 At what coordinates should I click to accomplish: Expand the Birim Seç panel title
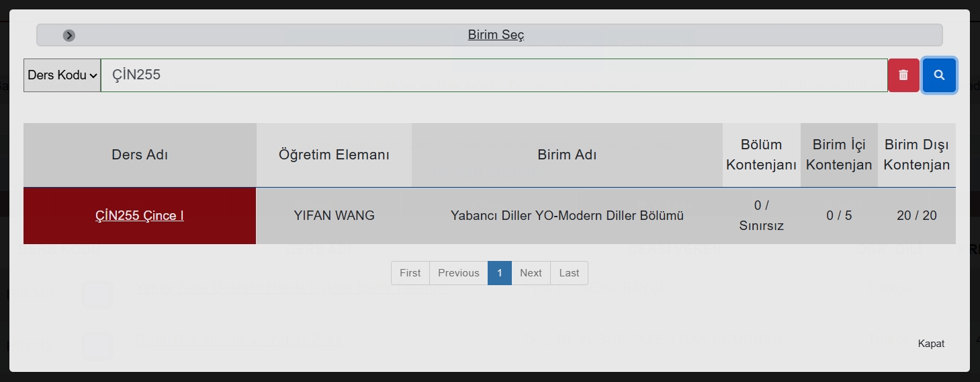tap(496, 35)
